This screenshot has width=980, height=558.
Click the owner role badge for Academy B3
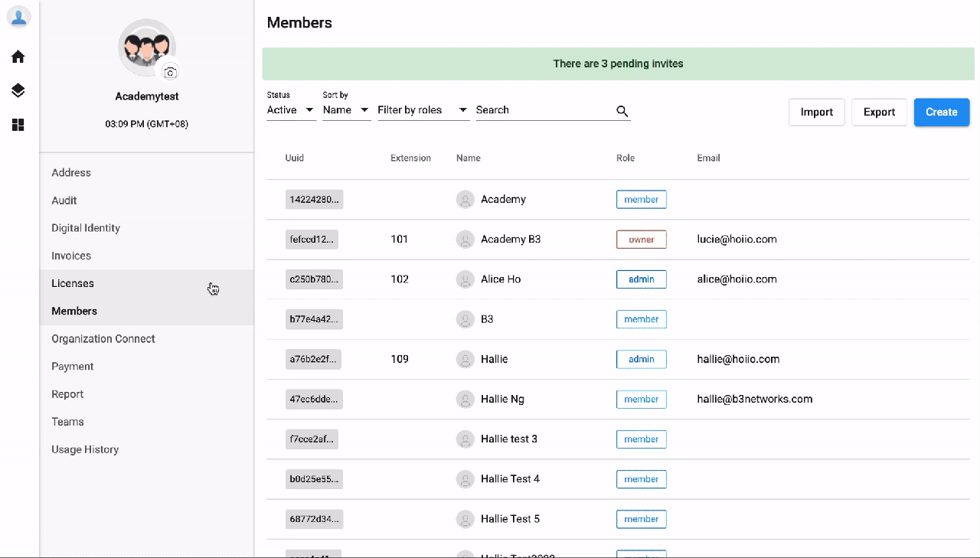coord(642,240)
